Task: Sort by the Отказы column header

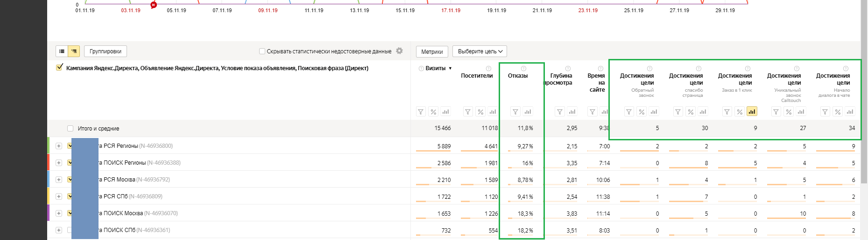Action: [x=518, y=76]
